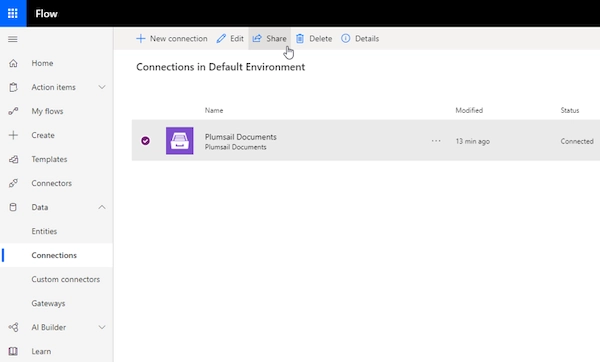This screenshot has width=600, height=362.
Task: Click the Learn book icon
Action: (x=13, y=351)
